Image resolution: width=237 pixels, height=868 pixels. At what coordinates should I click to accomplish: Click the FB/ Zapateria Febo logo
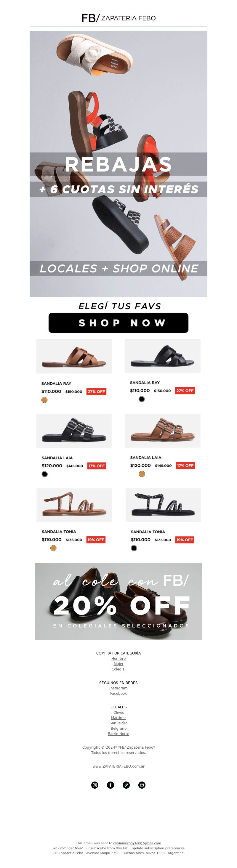tap(118, 18)
